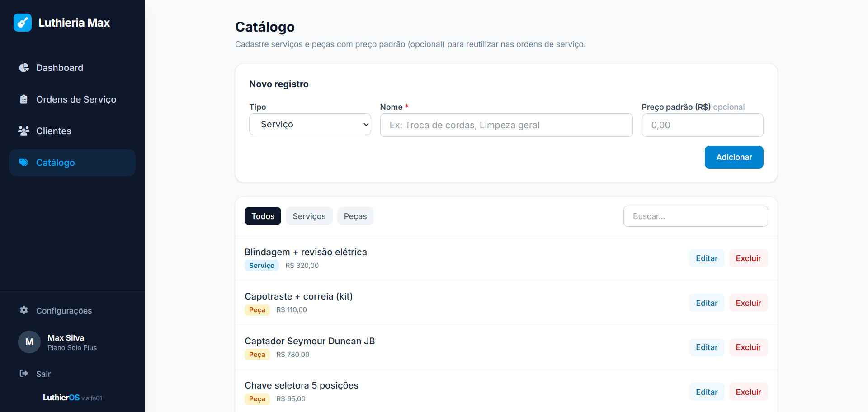The width and height of the screenshot is (868, 412).
Task: Open Configurações in the sidebar
Action: click(72, 310)
